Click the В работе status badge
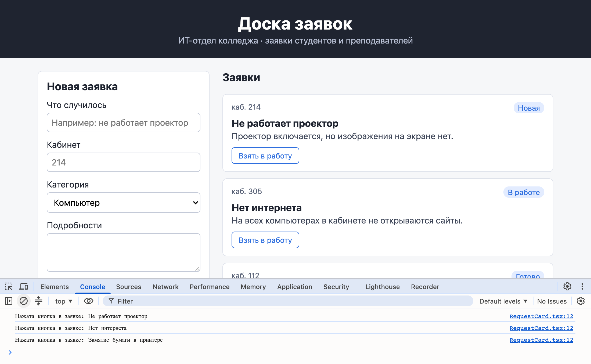591x364 pixels. [x=524, y=192]
